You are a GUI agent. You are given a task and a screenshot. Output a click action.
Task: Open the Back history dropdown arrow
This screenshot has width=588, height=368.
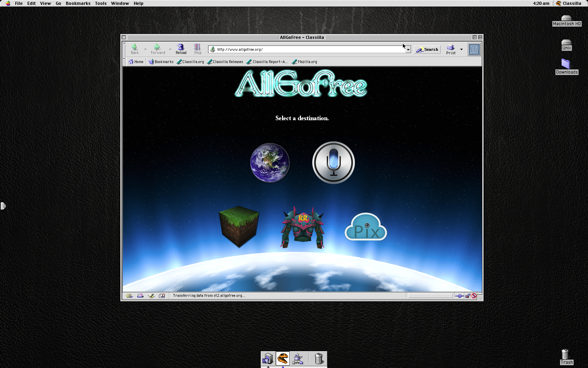point(145,49)
